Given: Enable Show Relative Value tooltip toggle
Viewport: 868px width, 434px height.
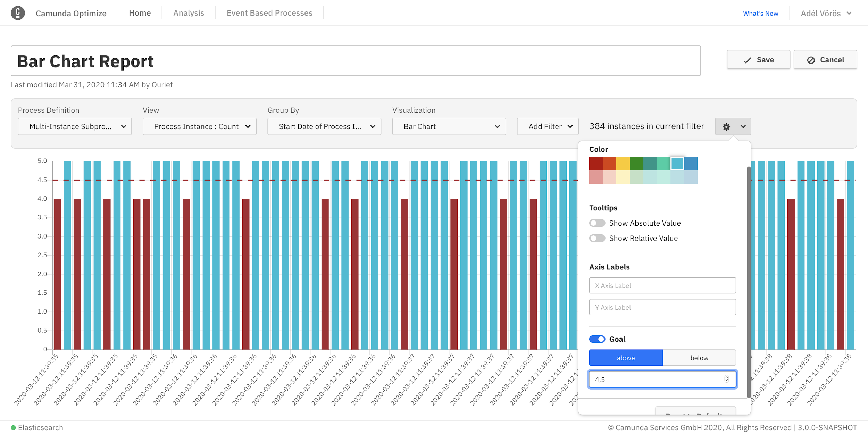Looking at the screenshot, I should (x=597, y=238).
